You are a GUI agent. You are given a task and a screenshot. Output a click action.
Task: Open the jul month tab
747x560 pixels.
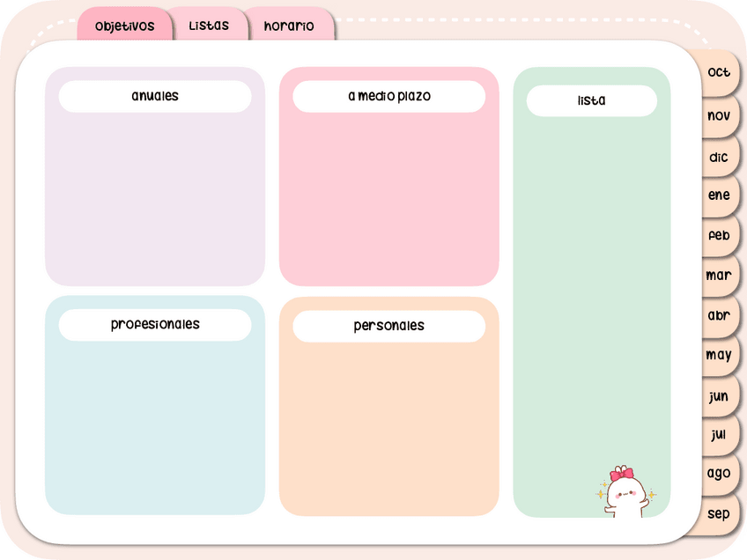click(x=719, y=434)
